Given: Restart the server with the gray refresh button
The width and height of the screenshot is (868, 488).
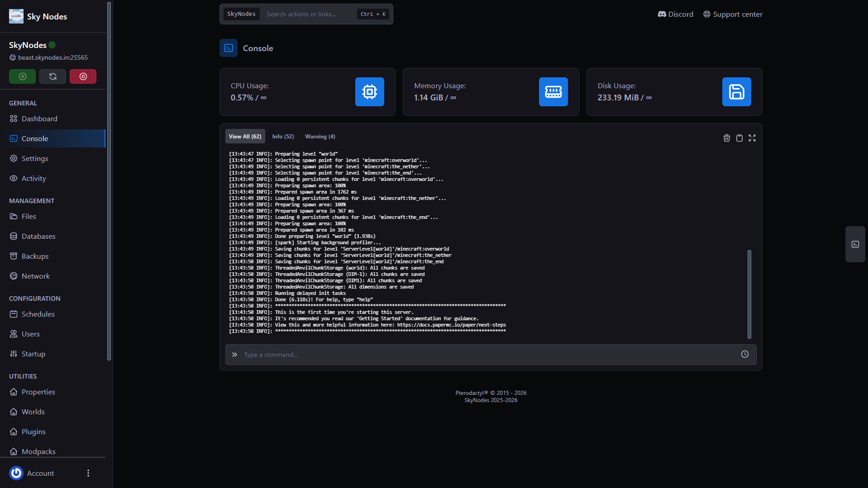Looking at the screenshot, I should click(x=52, y=76).
